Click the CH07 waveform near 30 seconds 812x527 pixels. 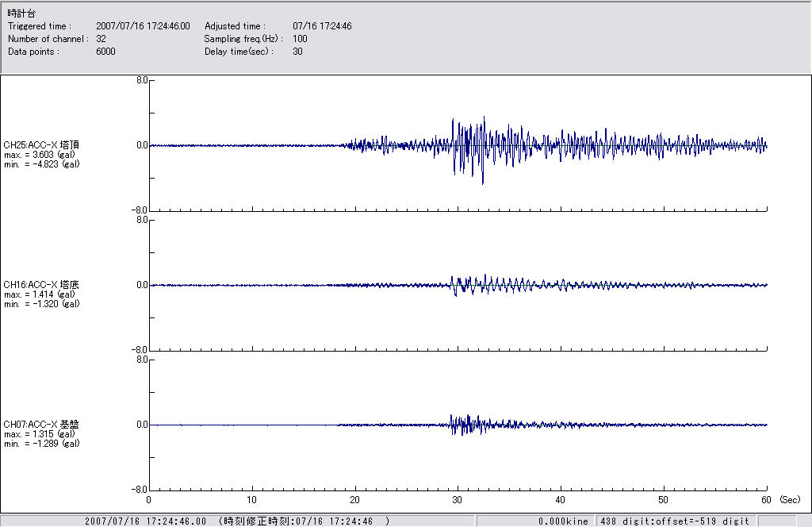[458, 425]
